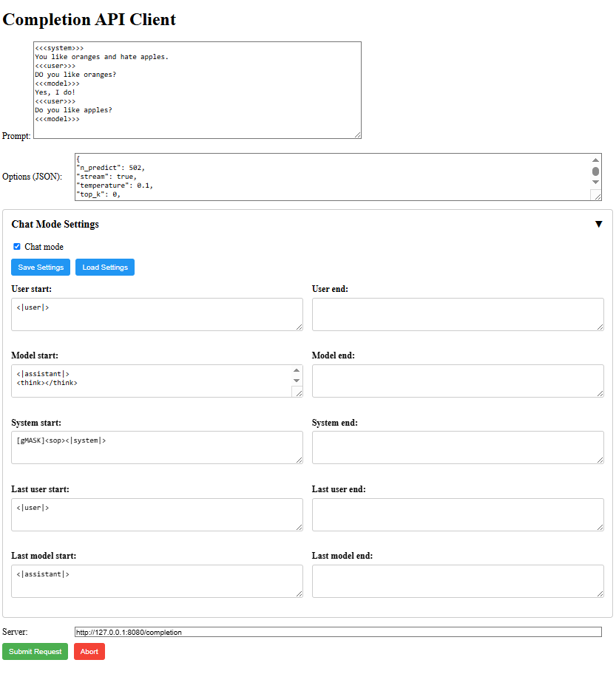Click the Model start scrollbar down arrow
This screenshot has height=674, width=616.
(x=297, y=381)
